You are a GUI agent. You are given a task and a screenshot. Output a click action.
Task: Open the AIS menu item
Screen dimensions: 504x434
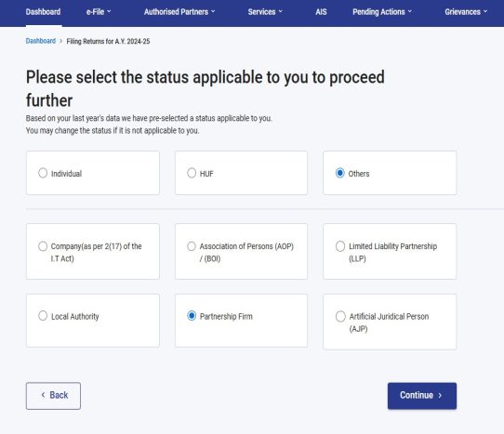point(321,12)
